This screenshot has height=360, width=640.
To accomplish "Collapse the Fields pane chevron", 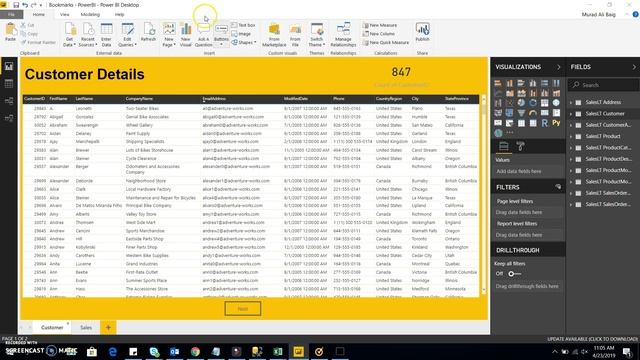I will (634, 67).
